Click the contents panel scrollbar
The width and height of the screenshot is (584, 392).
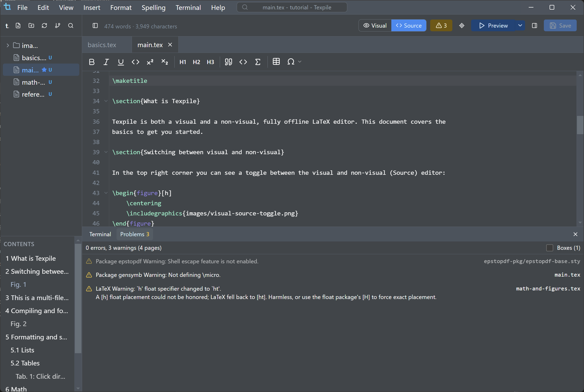click(78, 298)
